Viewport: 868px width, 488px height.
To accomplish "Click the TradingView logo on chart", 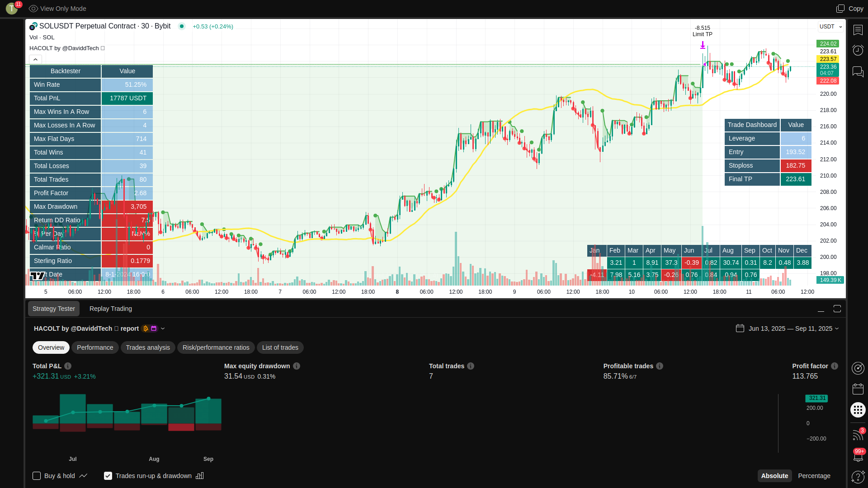I will pyautogui.click(x=38, y=275).
